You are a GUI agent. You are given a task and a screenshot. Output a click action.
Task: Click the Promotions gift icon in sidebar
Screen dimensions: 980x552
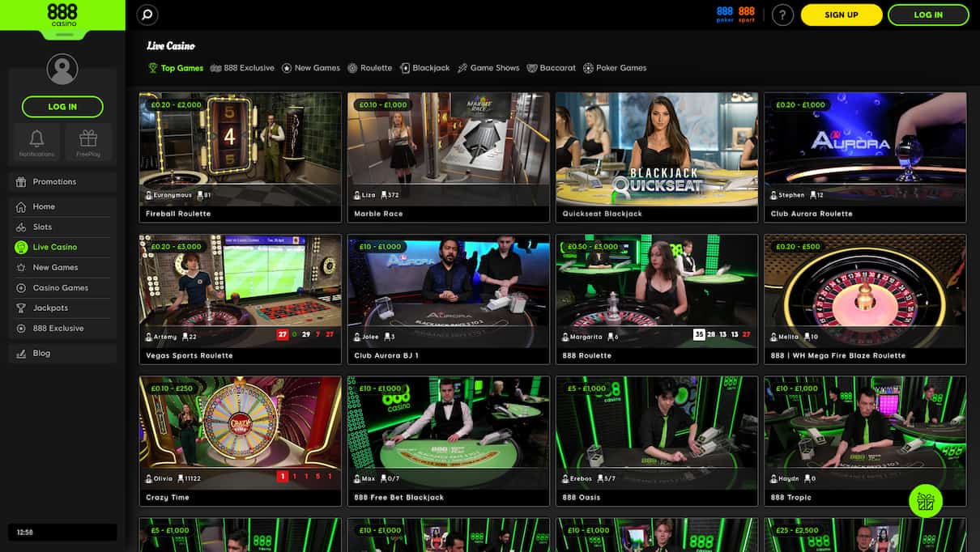click(x=21, y=182)
